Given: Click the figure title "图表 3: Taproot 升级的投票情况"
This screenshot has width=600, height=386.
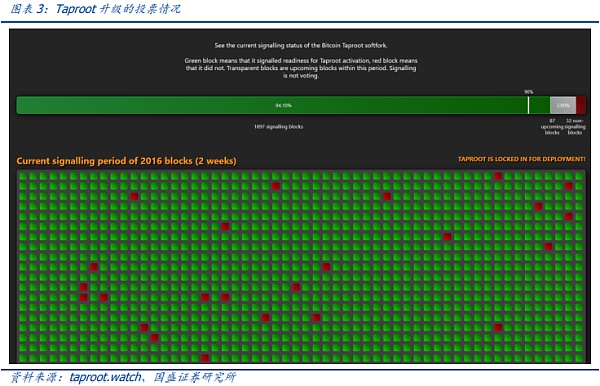Looking at the screenshot, I should coord(95,9).
